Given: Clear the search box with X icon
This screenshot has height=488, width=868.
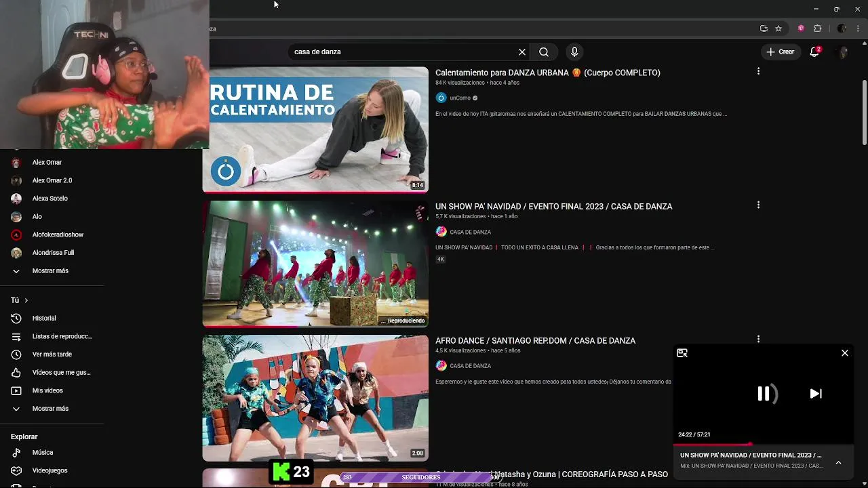Looking at the screenshot, I should tap(522, 52).
